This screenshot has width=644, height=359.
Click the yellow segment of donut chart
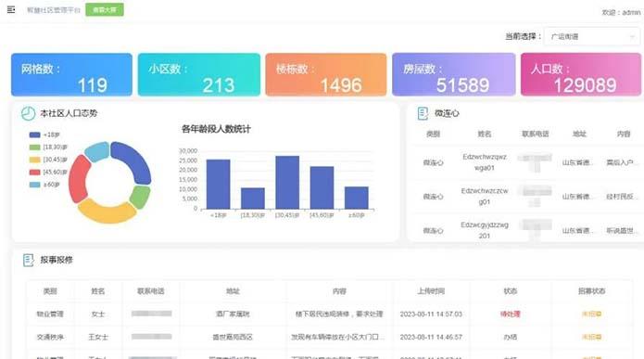(x=107, y=211)
